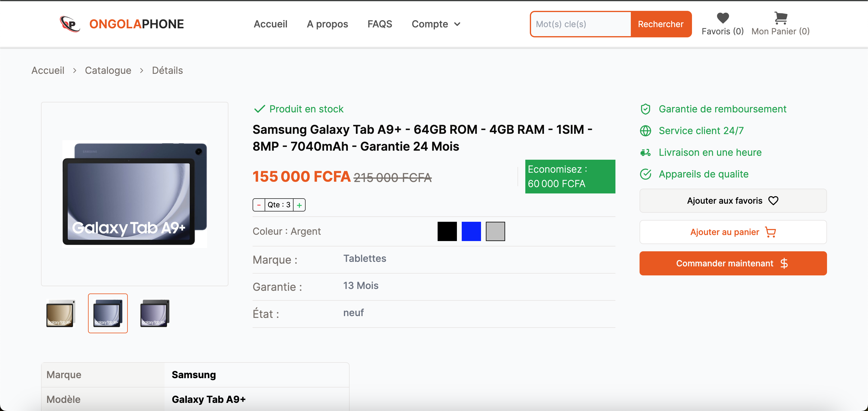Click Ajouter aux favoris button

pyautogui.click(x=733, y=201)
